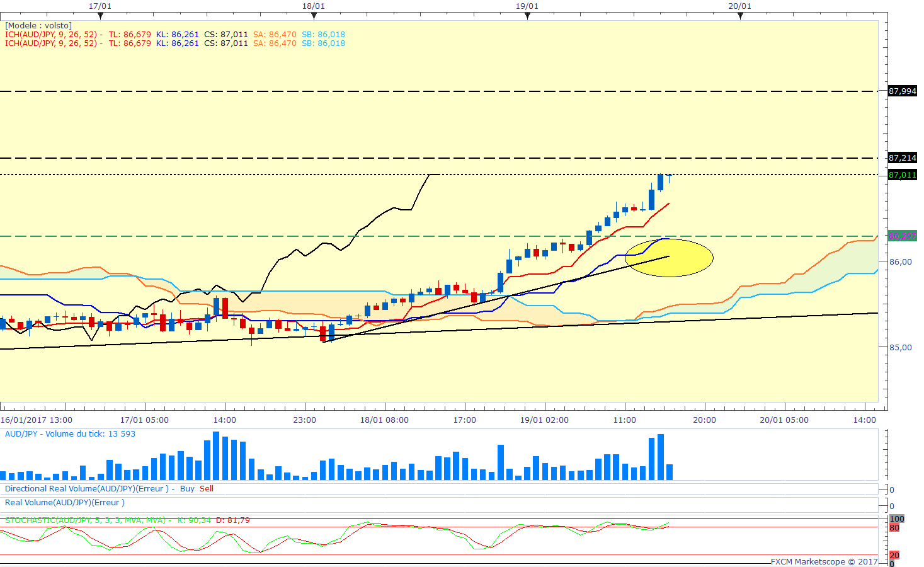
Task: Click the STOCHASTIC(AUD/JPY) indicator label
Action: coord(85,520)
